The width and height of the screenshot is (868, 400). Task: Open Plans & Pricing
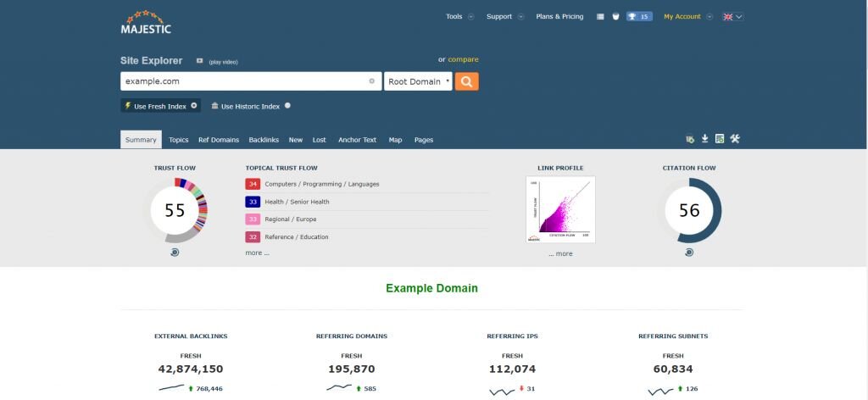click(559, 17)
